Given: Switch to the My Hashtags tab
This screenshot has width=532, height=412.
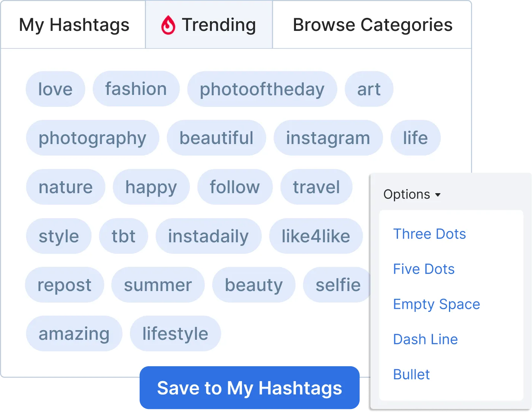Looking at the screenshot, I should (x=74, y=25).
